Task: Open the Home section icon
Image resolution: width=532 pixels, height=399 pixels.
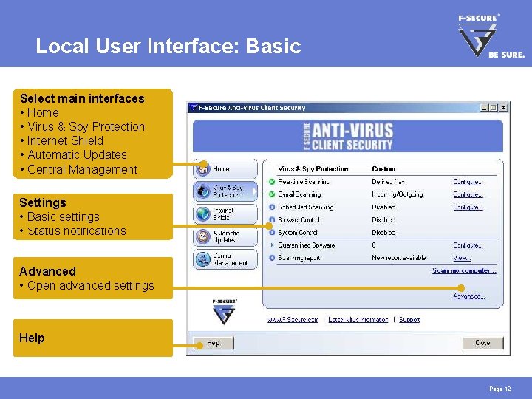Action: click(203, 168)
